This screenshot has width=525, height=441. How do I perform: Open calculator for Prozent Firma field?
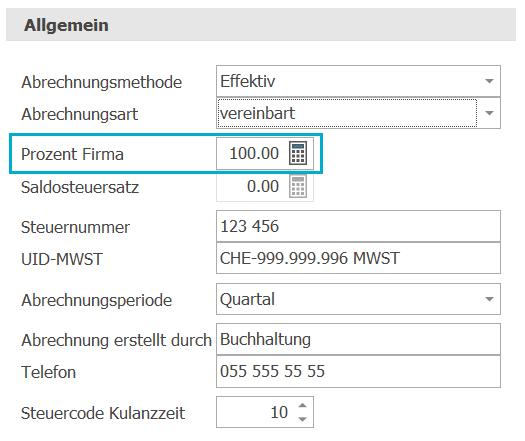pos(298,153)
